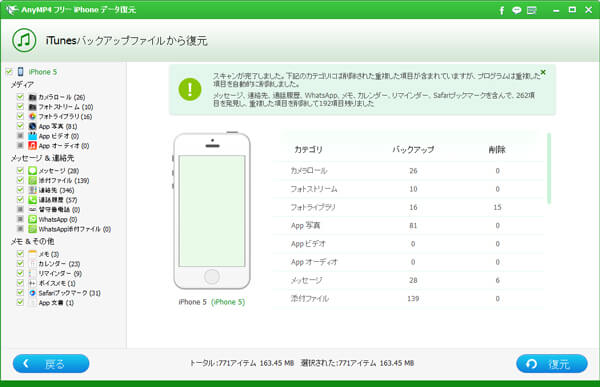Click the App ビデオ clapperboard icon

[33, 136]
